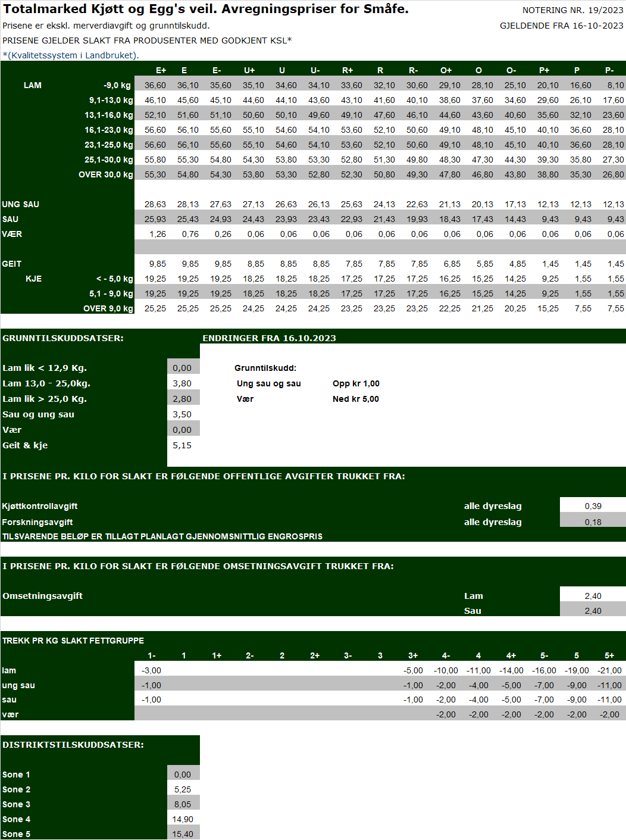Click 'TILSVARENDE BELØP ER TILLAGT' note line

[162, 536]
